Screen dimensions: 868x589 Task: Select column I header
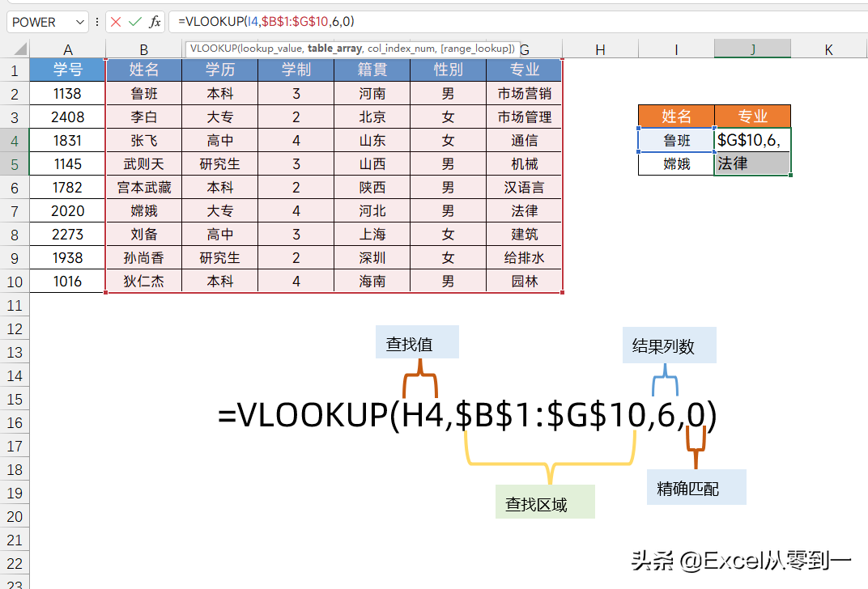(676, 50)
